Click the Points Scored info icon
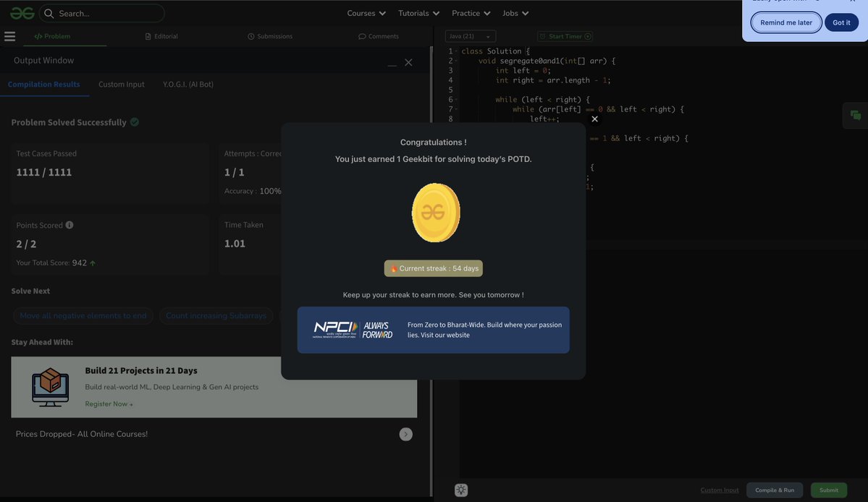The height and width of the screenshot is (502, 868). pos(69,225)
